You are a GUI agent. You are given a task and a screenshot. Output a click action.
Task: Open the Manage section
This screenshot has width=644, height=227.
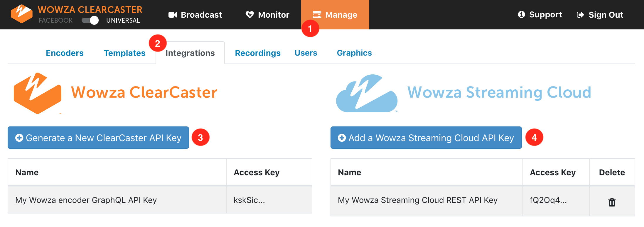pyautogui.click(x=335, y=15)
